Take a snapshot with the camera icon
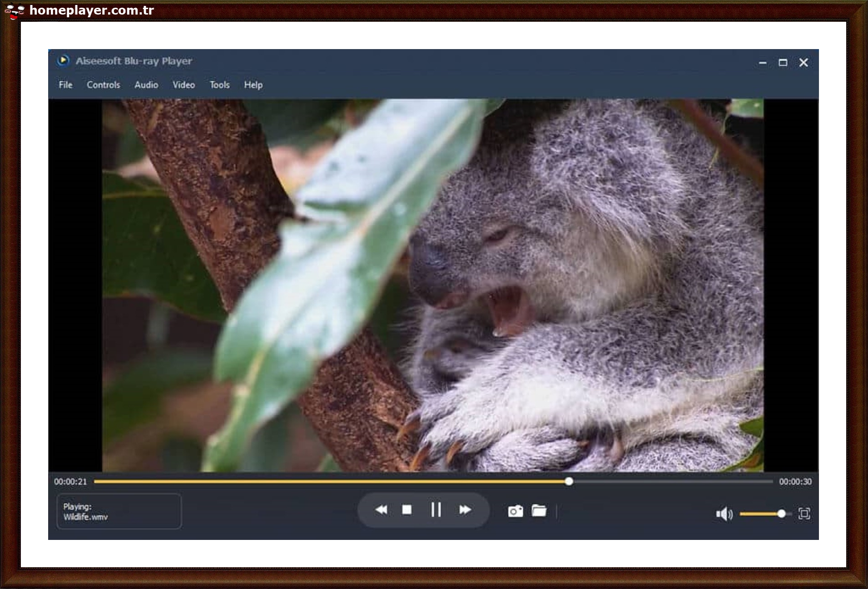868x589 pixels. tap(515, 511)
